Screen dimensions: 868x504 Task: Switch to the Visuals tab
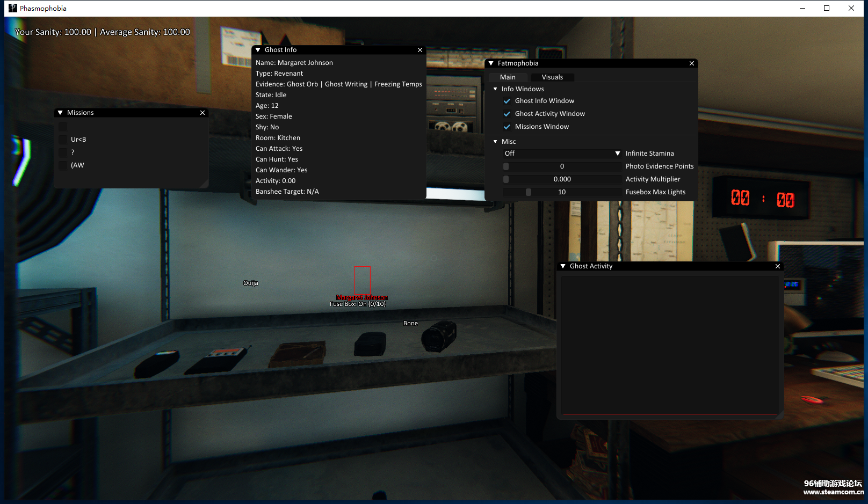tap(552, 77)
